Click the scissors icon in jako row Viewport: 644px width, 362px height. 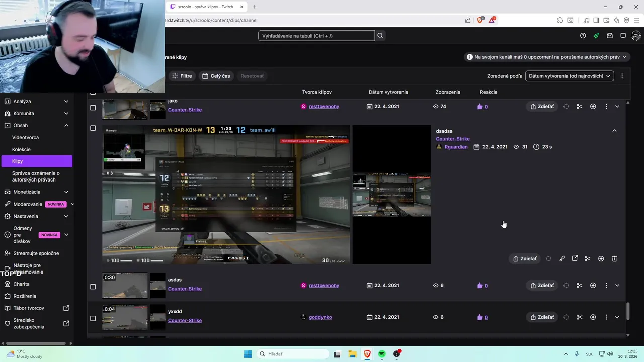[x=580, y=107]
